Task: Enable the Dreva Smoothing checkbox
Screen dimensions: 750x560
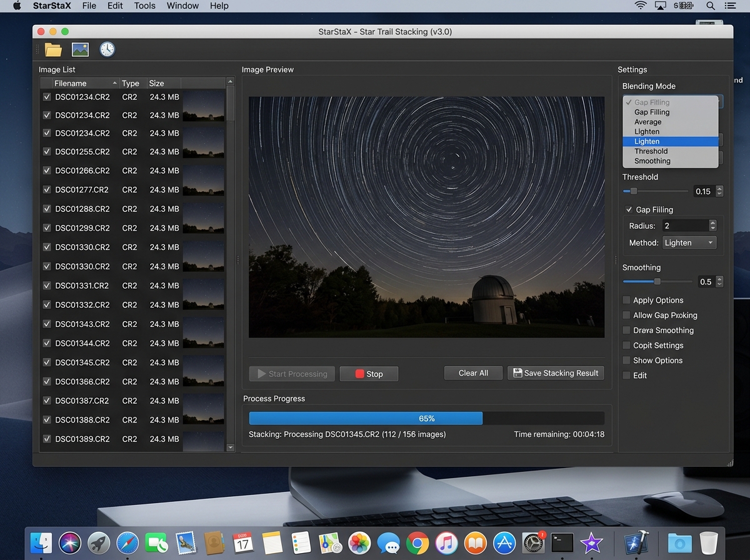Action: [626, 330]
